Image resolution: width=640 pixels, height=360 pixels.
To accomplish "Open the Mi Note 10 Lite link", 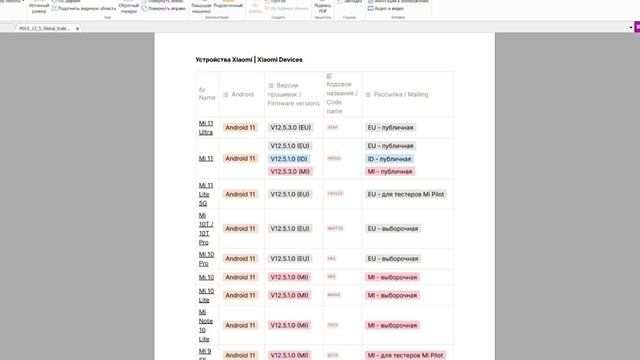I will pyautogui.click(x=206, y=326).
